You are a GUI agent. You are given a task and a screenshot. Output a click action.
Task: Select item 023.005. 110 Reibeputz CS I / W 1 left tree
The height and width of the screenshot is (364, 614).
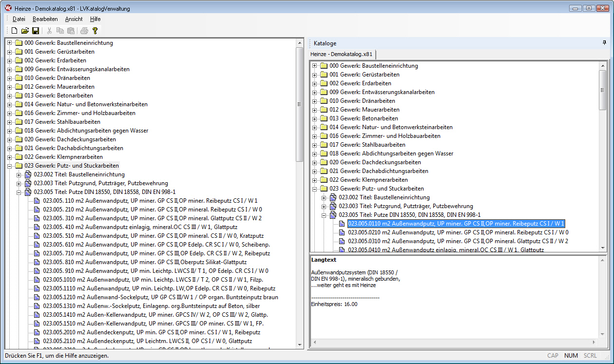pyautogui.click(x=150, y=201)
